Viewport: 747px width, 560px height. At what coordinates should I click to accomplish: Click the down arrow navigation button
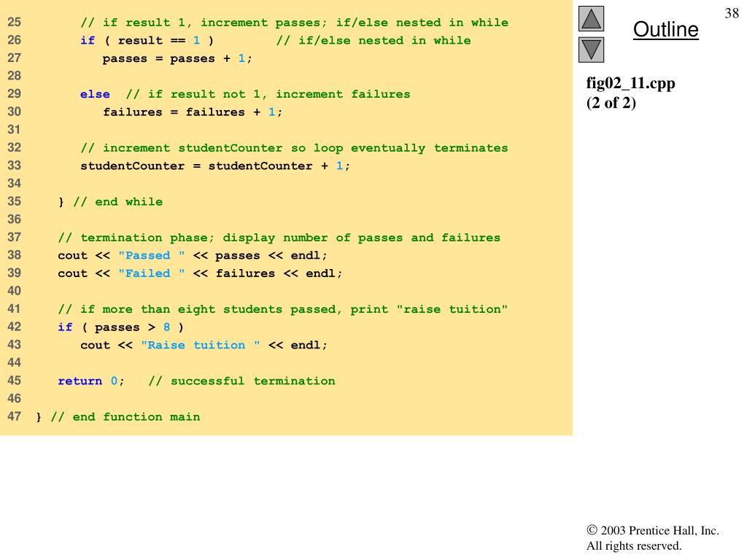click(x=591, y=50)
